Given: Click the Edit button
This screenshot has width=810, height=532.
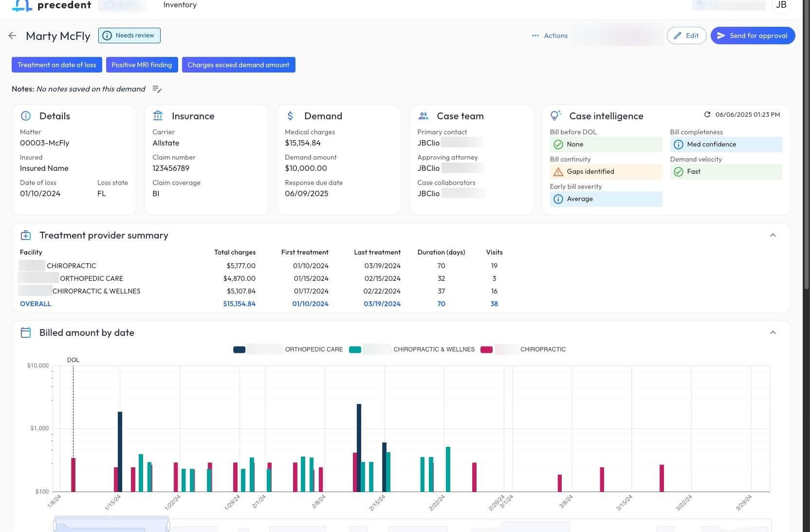Looking at the screenshot, I should coord(686,36).
